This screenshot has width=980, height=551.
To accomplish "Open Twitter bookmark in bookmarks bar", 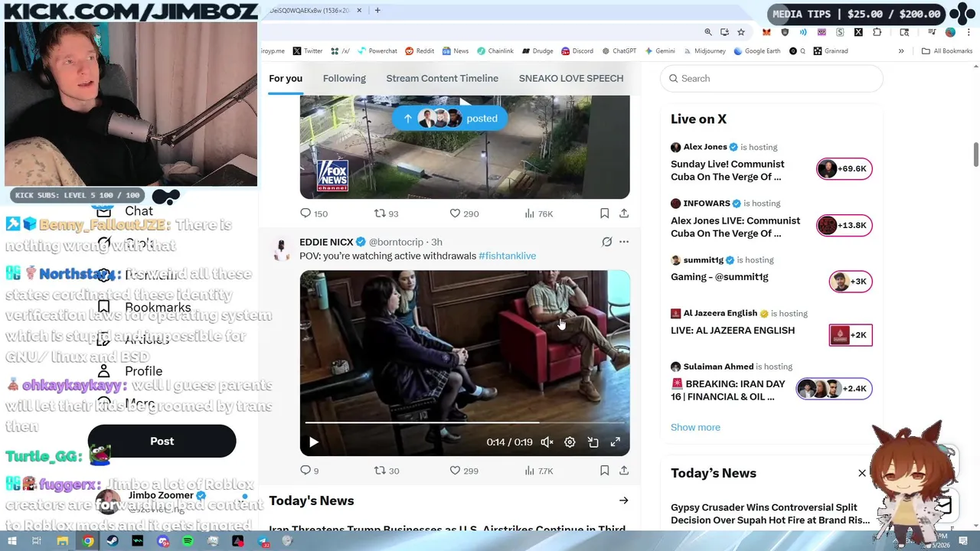I will pos(308,51).
